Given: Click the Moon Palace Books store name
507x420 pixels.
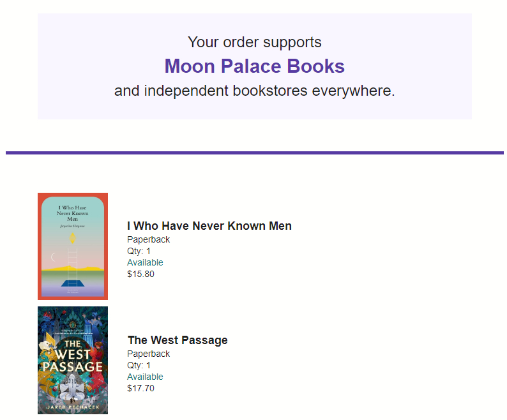Looking at the screenshot, I should point(254,66).
